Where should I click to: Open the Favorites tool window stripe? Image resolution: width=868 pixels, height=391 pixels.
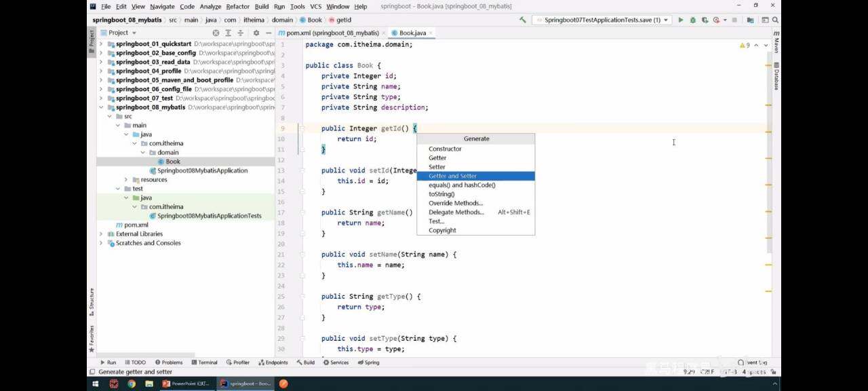coord(92,339)
